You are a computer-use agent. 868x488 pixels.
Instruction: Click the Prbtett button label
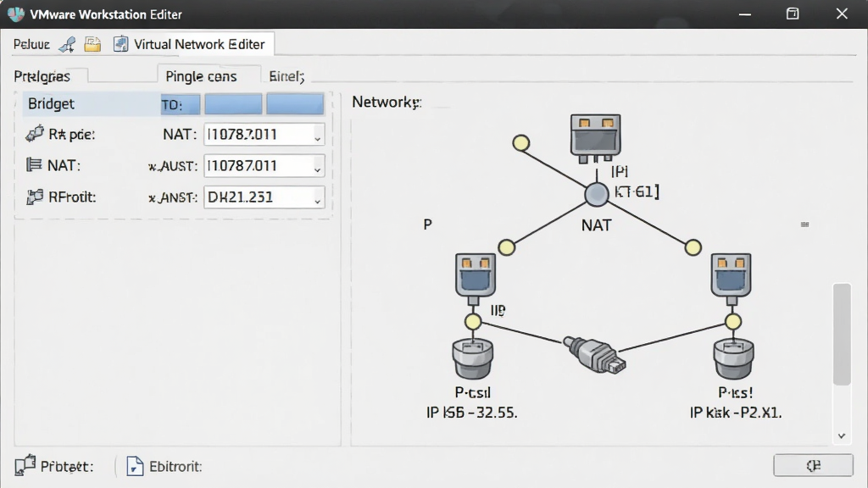(x=67, y=467)
